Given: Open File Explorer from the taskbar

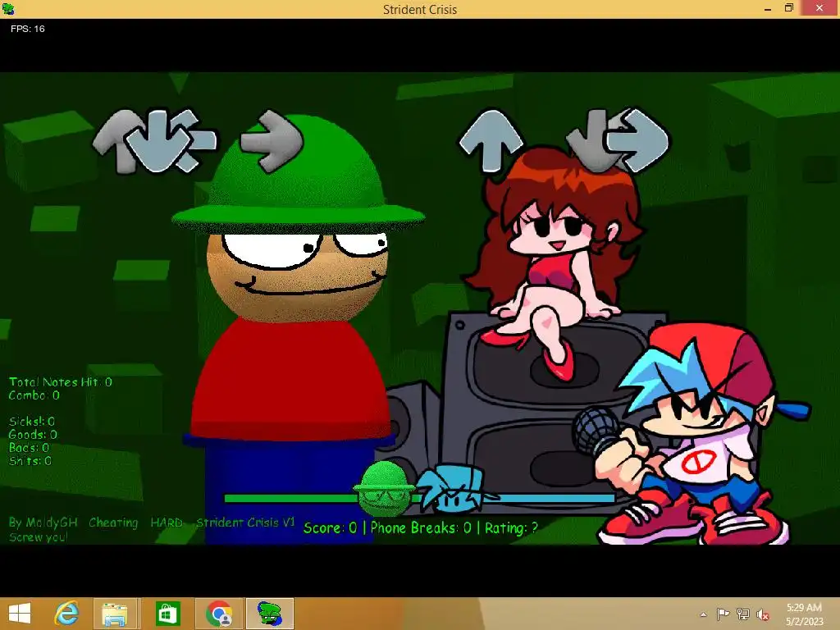Looking at the screenshot, I should click(x=115, y=614).
